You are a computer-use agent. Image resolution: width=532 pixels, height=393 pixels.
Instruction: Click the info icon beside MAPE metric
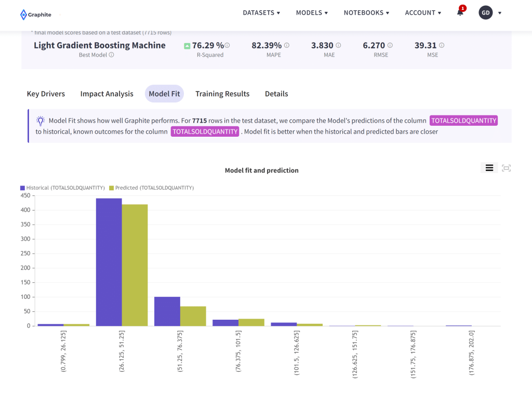coord(286,45)
